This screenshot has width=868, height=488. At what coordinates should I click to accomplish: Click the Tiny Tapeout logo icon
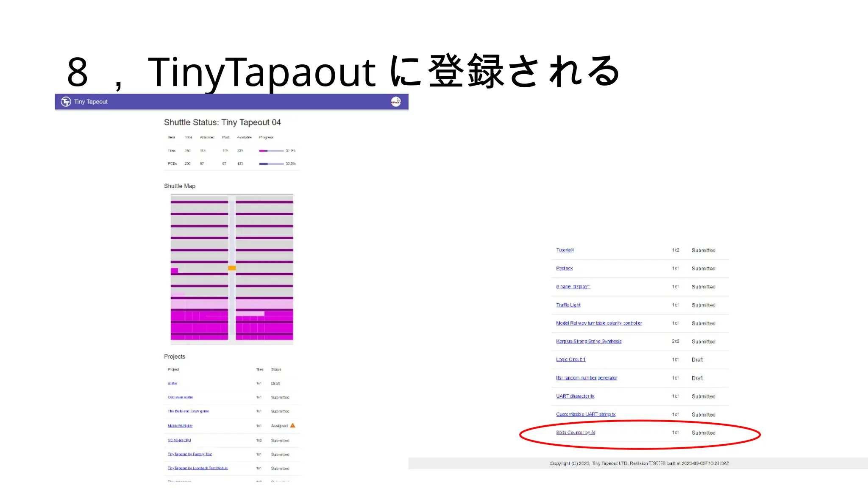pyautogui.click(x=66, y=102)
